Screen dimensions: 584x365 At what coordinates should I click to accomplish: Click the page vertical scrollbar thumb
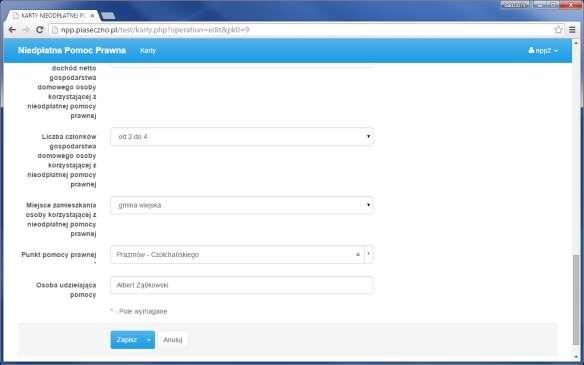pyautogui.click(x=576, y=300)
